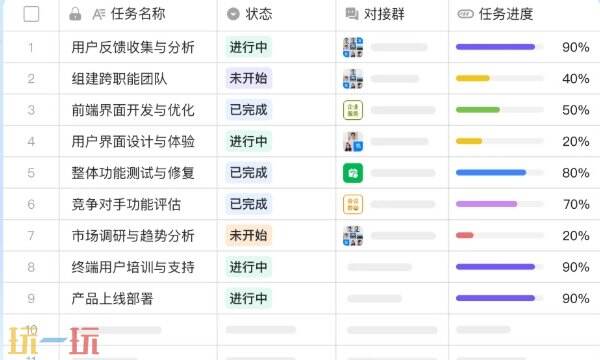Click 50% value in 前端界面开发与优化 row
This screenshot has width=600, height=360.
click(576, 110)
